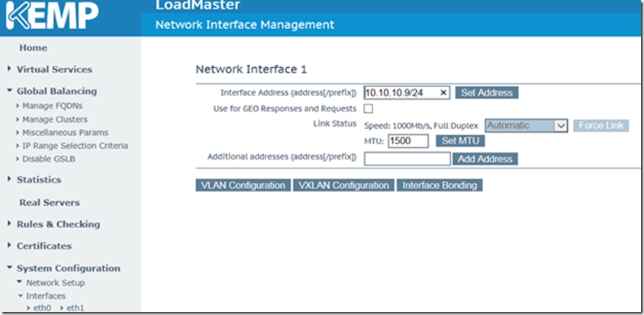Click the Set MTU button
This screenshot has width=644, height=315.
coord(460,141)
